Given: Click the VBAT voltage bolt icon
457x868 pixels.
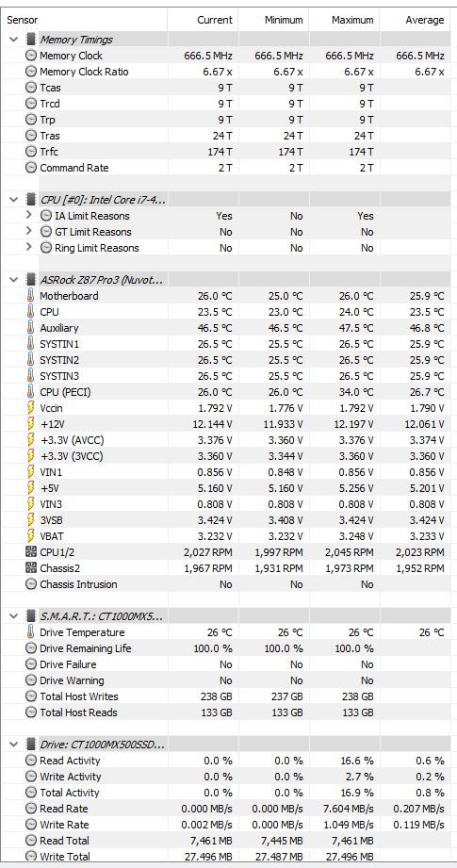Looking at the screenshot, I should click(31, 536).
